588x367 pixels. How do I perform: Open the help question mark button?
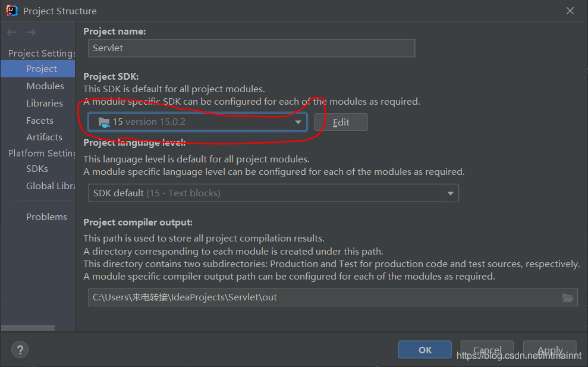20,350
